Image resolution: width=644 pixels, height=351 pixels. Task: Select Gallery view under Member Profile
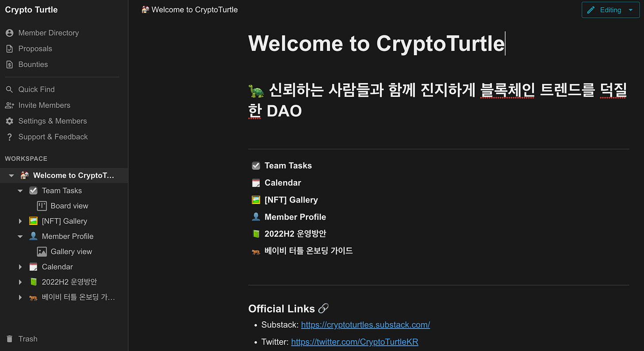pyautogui.click(x=71, y=252)
